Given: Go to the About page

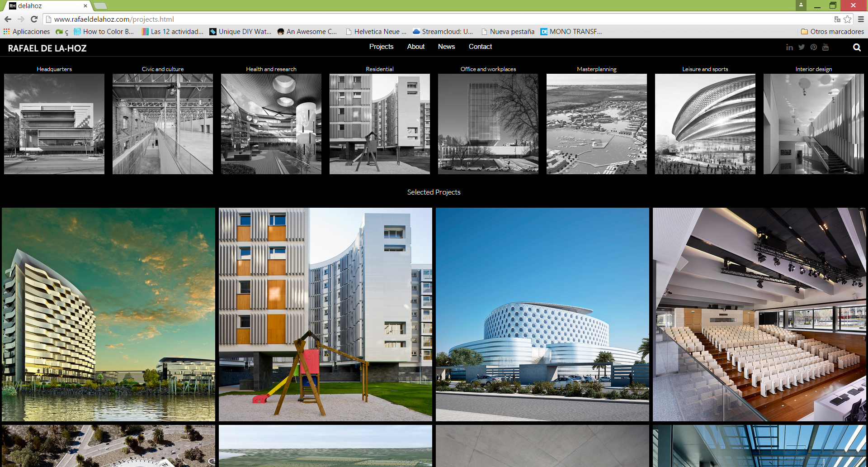Looking at the screenshot, I should coord(415,47).
